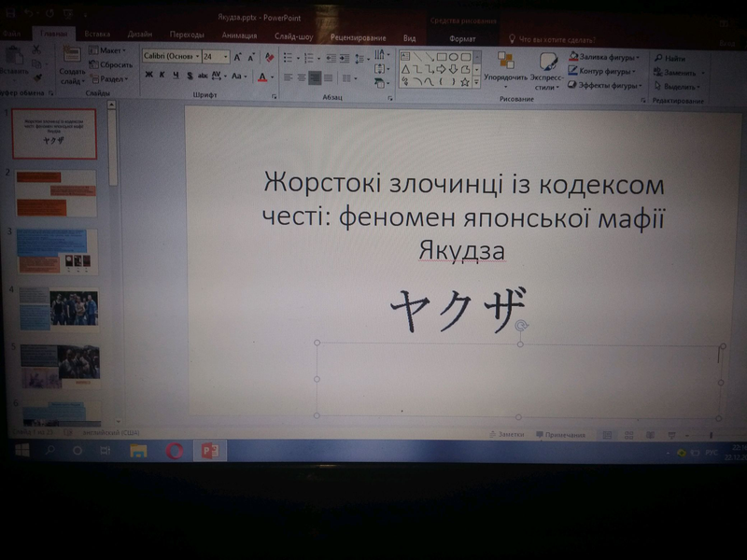Image resolution: width=747 pixels, height=560 pixels.
Task: Click the clear formatting eraser icon
Action: click(270, 57)
